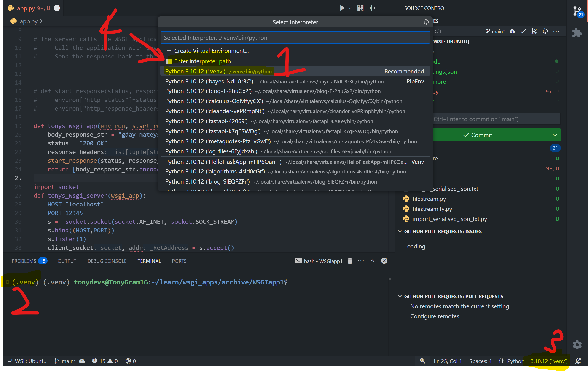Select the calculus-OqMfyyCX interpreter
Image resolution: width=588 pixels, height=372 pixels.
[x=295, y=101]
